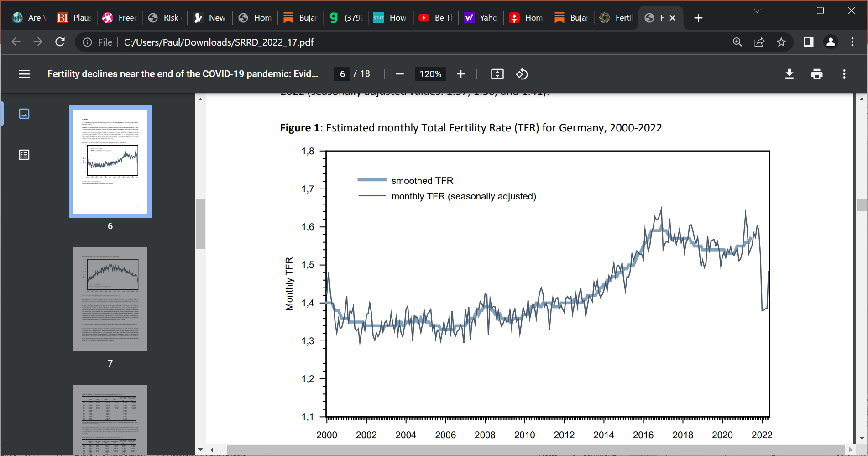Screen dimensions: 868x456
Task: Toggle the PDF sidebar menu icon
Action: 24,74
